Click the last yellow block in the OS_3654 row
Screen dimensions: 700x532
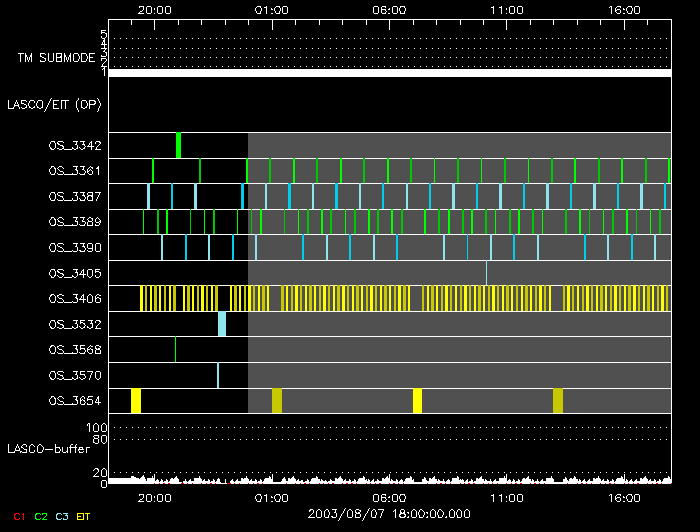pos(558,401)
